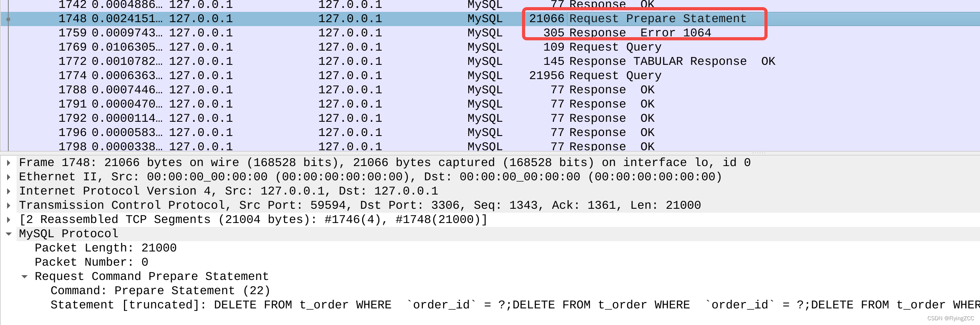Expand the Ethernet II tree row
Viewport: 980px width, 325px height.
9,177
